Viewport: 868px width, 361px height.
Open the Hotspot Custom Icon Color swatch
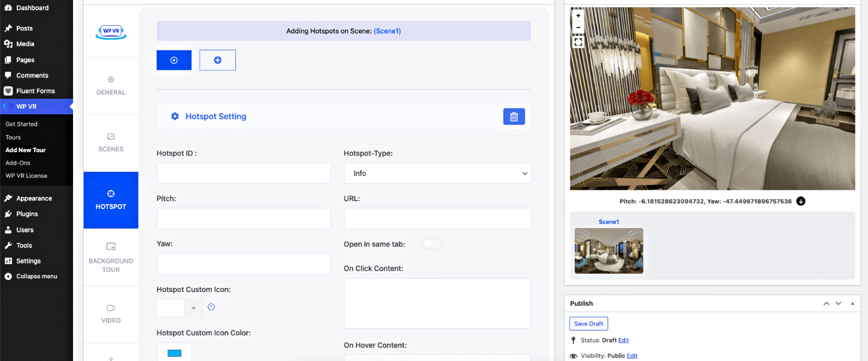tap(174, 353)
